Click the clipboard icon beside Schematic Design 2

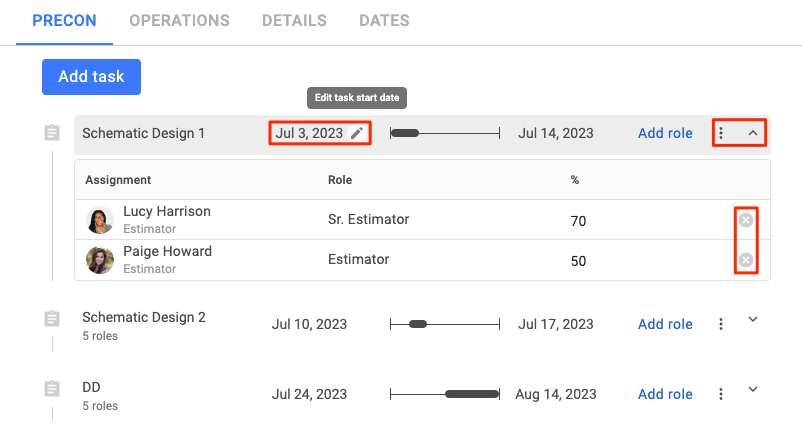pos(52,318)
